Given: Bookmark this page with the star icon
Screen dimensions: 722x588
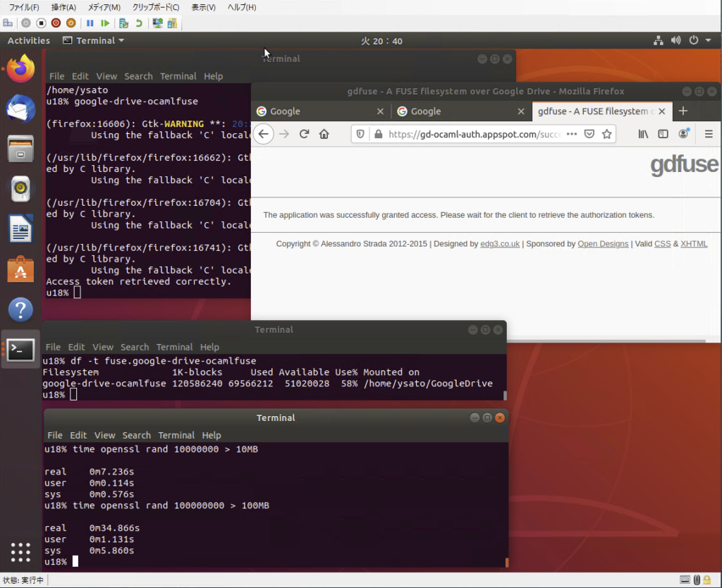Looking at the screenshot, I should tap(606, 134).
